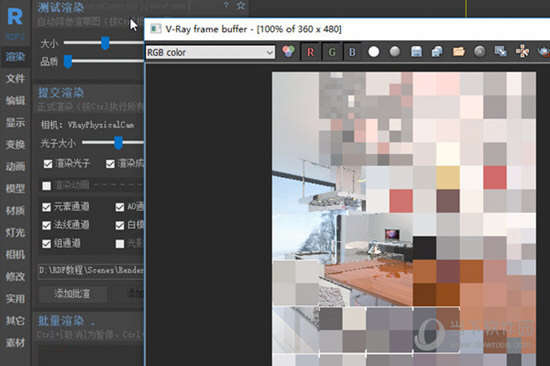This screenshot has width=550, height=366.
Task: Click the teapot render icon at toolbar edge
Action: [x=543, y=52]
